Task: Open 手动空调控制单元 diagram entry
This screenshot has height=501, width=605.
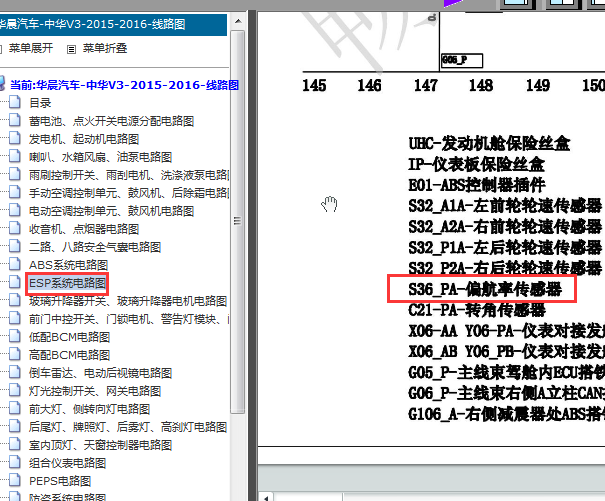Action: (129, 193)
